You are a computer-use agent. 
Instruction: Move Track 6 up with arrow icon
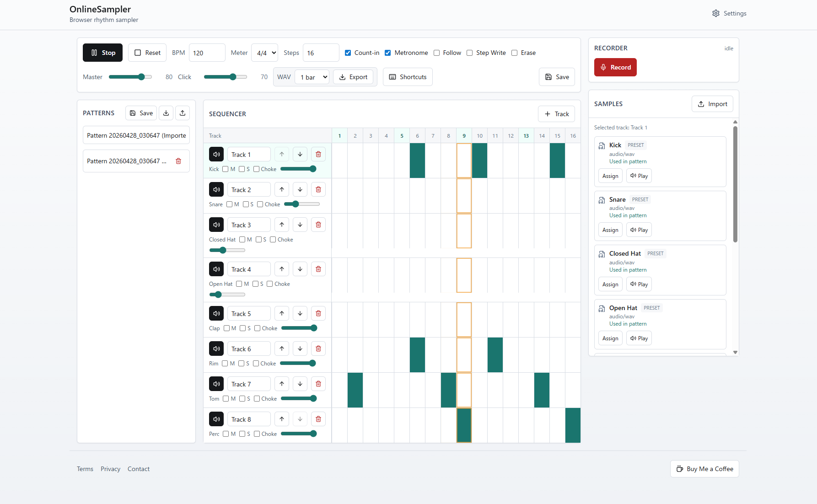[282, 349]
